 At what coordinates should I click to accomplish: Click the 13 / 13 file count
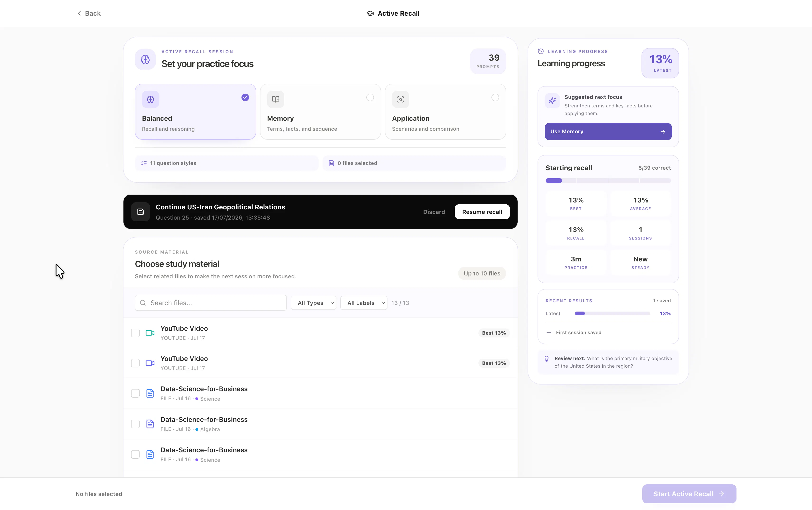pos(400,303)
